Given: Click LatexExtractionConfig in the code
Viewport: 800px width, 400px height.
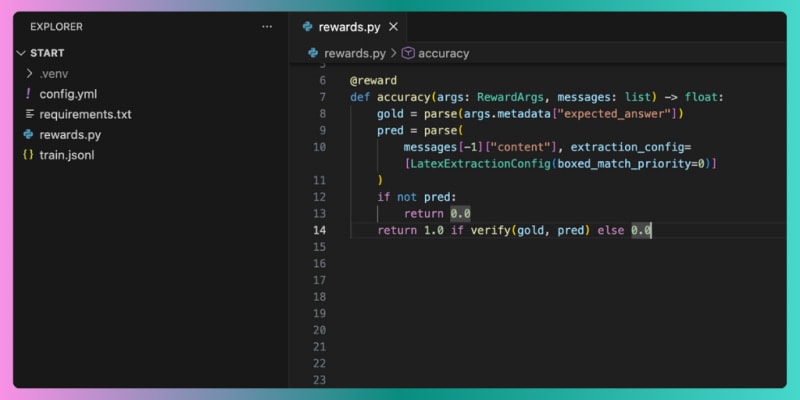Looking at the screenshot, I should point(481,164).
